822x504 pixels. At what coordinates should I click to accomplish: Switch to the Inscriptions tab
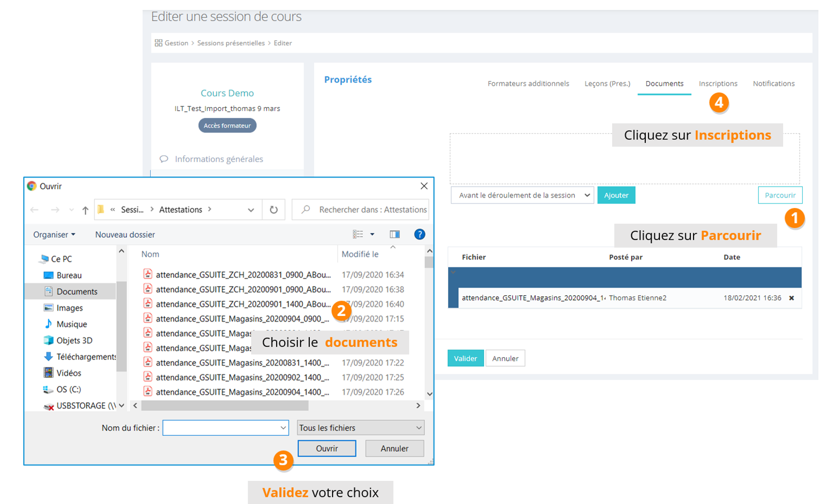pyautogui.click(x=718, y=83)
